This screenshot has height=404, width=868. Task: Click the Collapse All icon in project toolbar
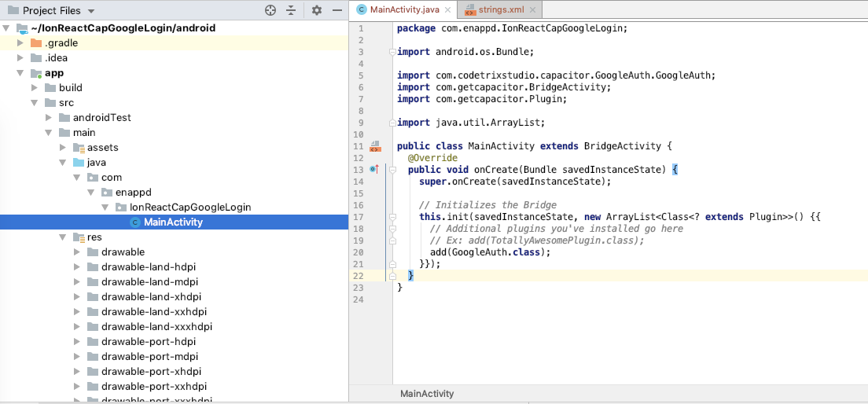291,10
